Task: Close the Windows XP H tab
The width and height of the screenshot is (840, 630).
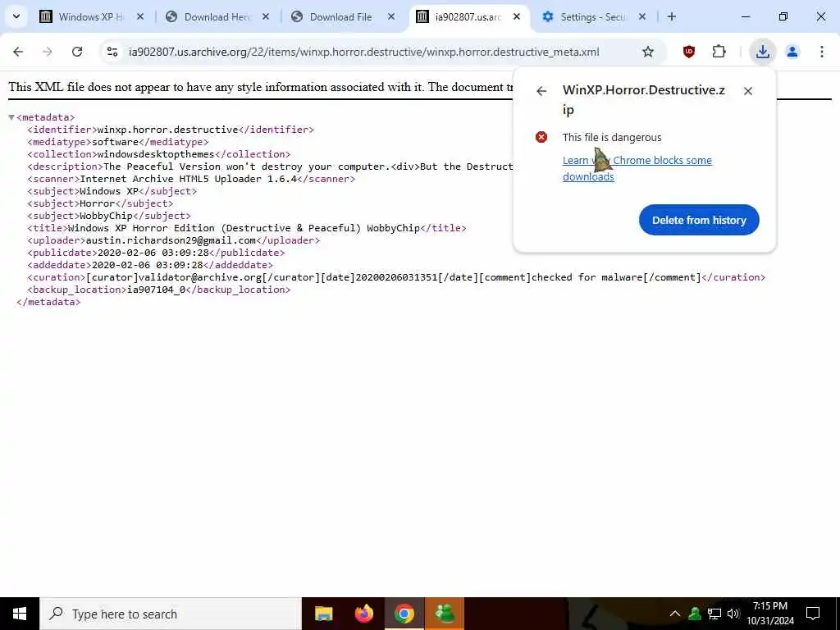Action: [139, 16]
